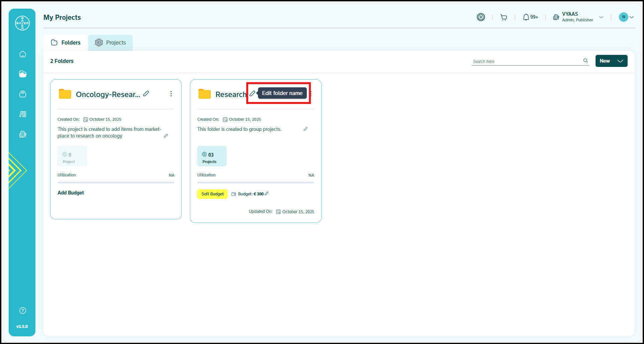
Task: Edit the Research folder description pencil
Action: [305, 129]
